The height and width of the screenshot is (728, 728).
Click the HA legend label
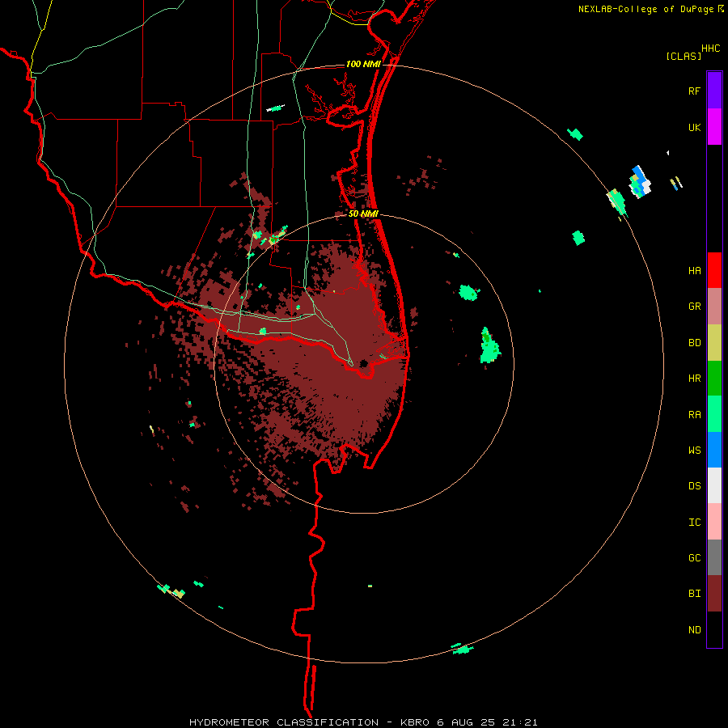point(694,271)
